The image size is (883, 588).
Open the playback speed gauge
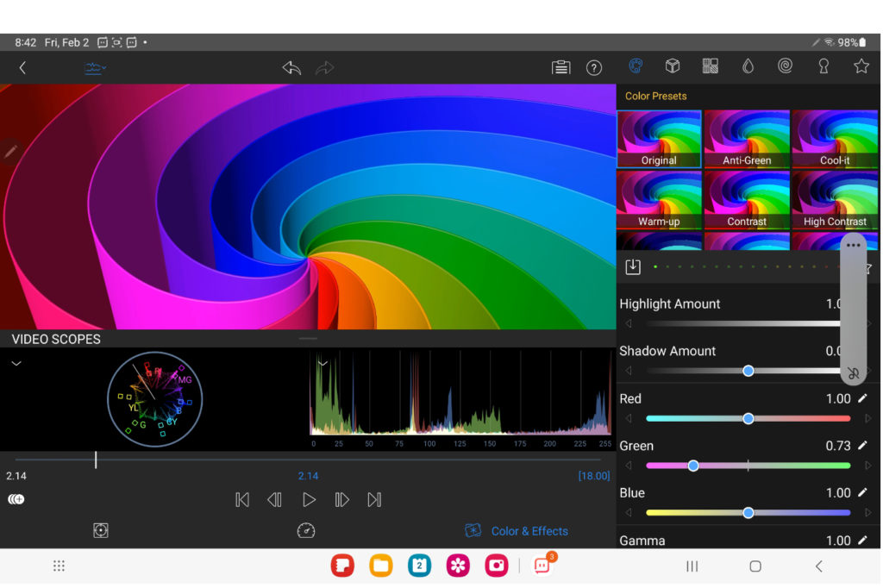306,530
